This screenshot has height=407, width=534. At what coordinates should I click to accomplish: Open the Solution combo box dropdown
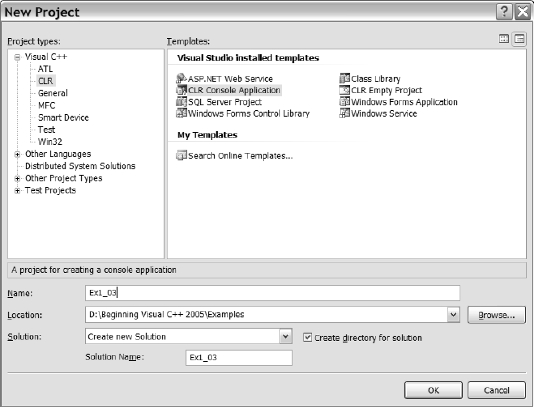pos(285,336)
